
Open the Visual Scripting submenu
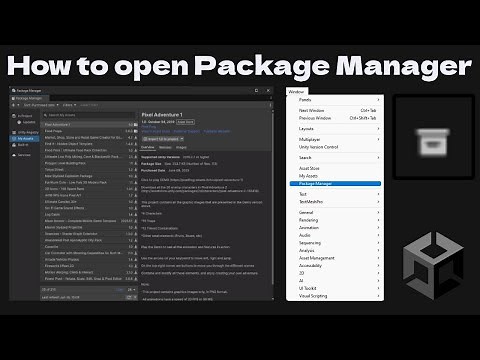point(335,296)
